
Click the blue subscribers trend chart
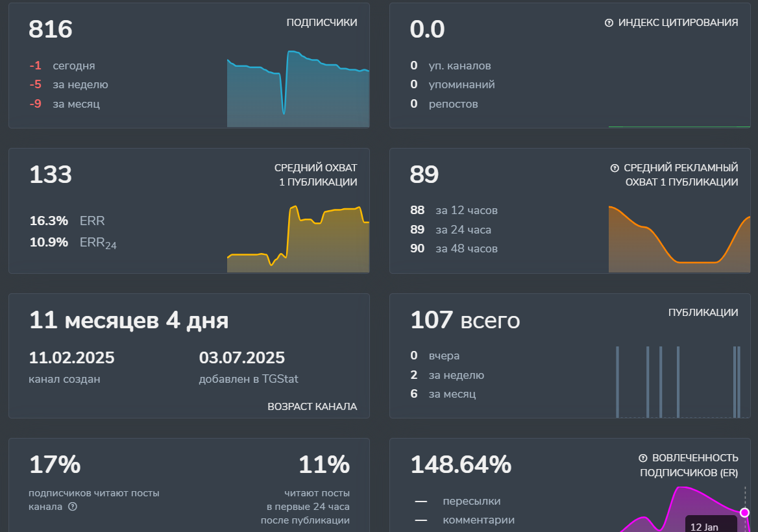click(x=298, y=91)
